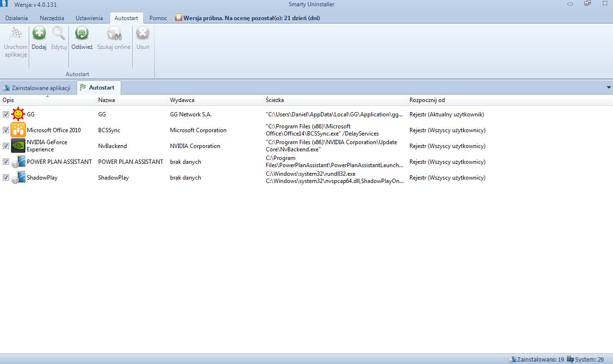Click the NvBackend name cell
The width and height of the screenshot is (613, 364).
click(113, 146)
